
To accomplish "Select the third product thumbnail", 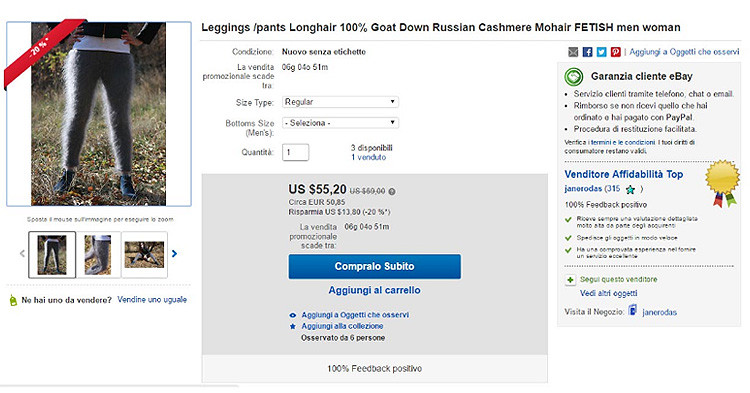I will pyautogui.click(x=144, y=255).
